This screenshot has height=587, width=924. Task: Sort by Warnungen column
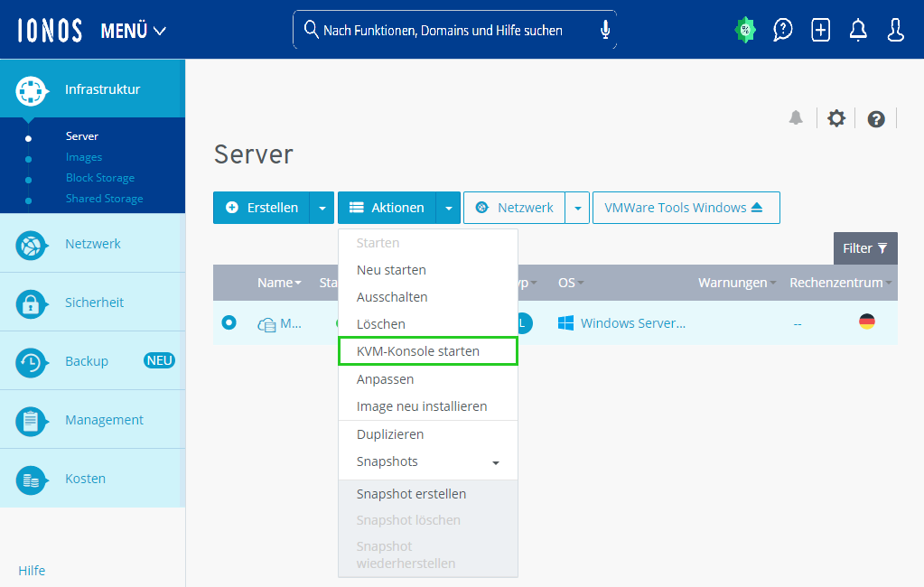(x=737, y=283)
